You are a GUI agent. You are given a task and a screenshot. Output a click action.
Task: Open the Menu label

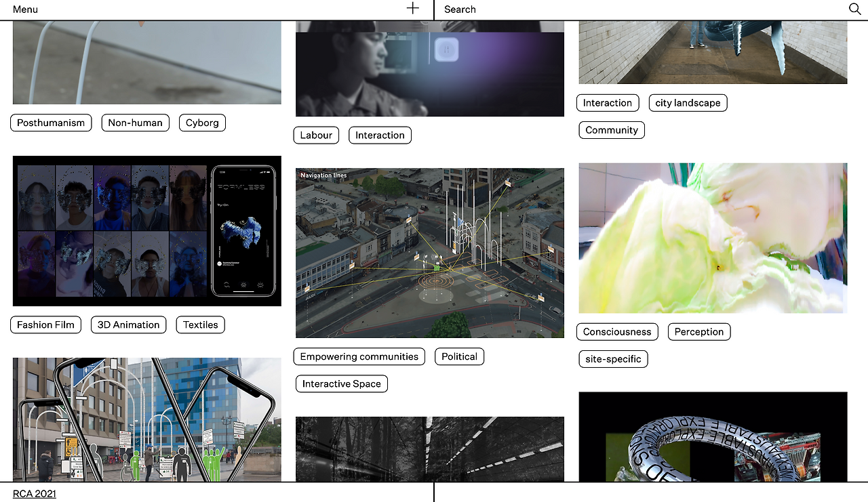tap(25, 9)
